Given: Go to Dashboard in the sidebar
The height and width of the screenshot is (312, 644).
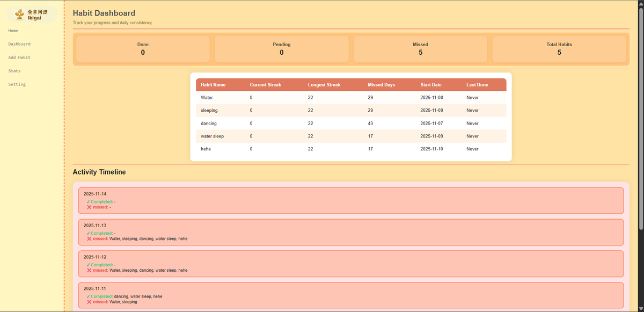Looking at the screenshot, I should [19, 44].
